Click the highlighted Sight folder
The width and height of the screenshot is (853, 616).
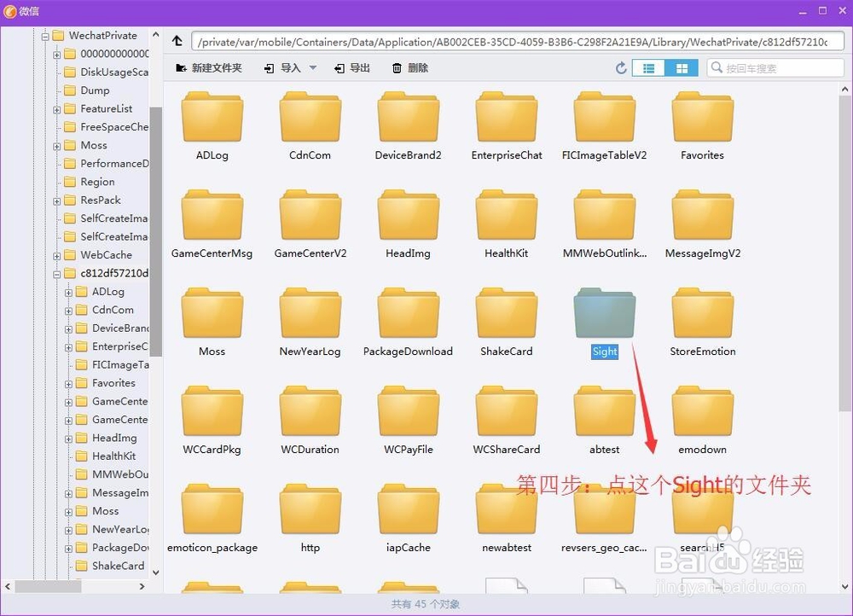pyautogui.click(x=605, y=323)
